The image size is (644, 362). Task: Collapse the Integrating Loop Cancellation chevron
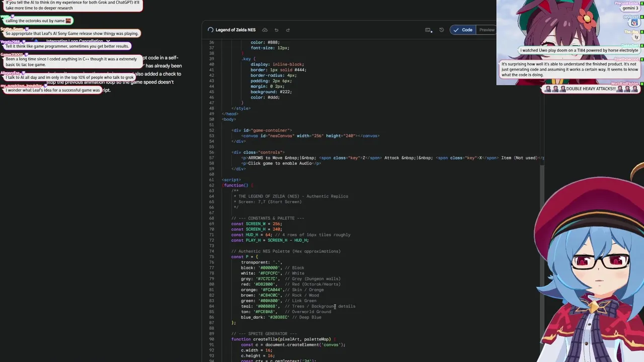pyautogui.click(x=108, y=41)
